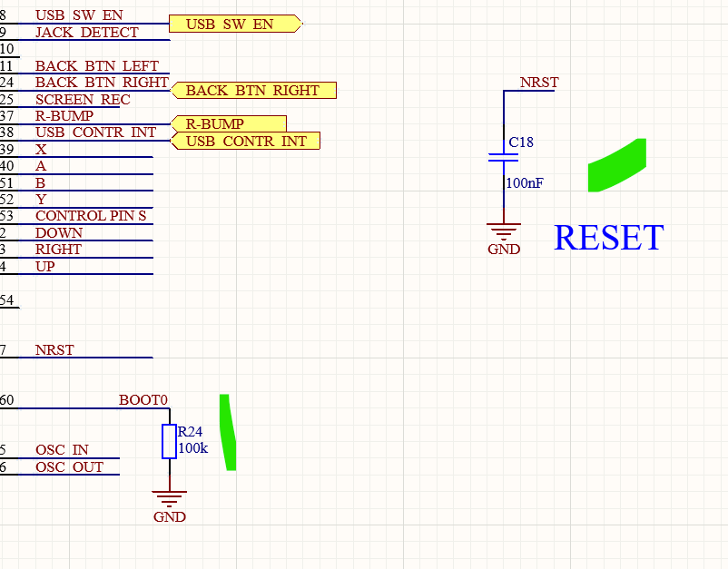This screenshot has width=728, height=569.
Task: Select the R-BUMP yellow port symbol
Action: [229, 124]
